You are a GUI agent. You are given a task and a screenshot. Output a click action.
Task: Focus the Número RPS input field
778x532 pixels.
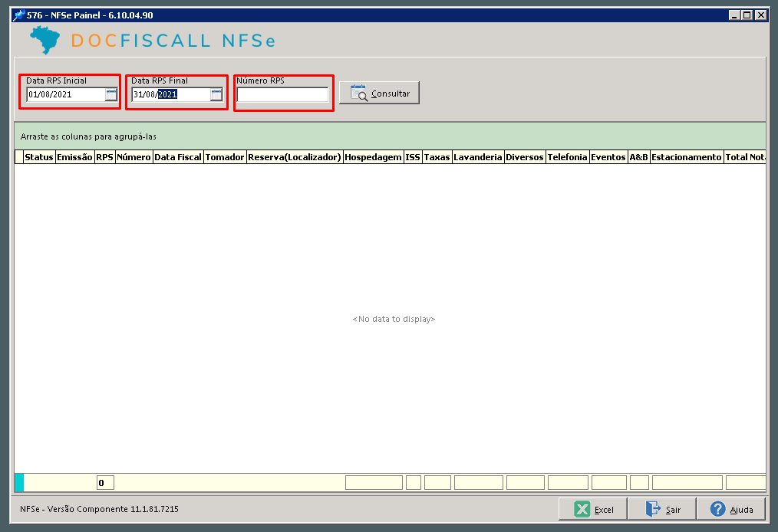[283, 94]
